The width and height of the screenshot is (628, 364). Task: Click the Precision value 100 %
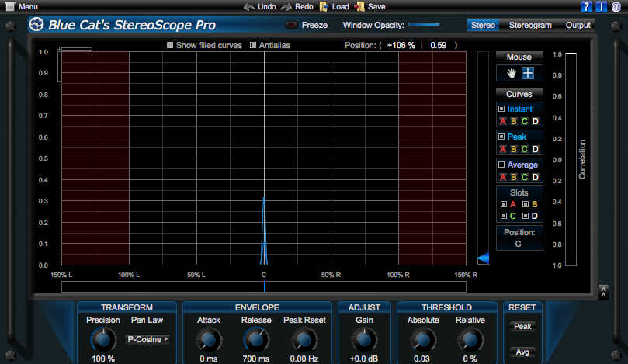tap(103, 359)
